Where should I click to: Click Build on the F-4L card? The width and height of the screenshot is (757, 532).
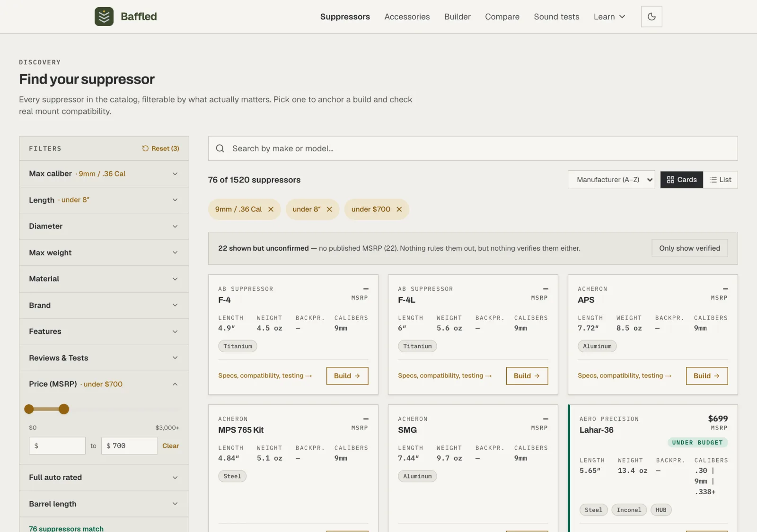tap(527, 376)
